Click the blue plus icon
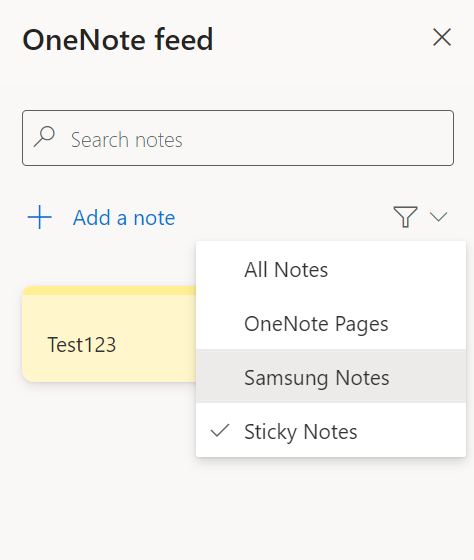 40,217
